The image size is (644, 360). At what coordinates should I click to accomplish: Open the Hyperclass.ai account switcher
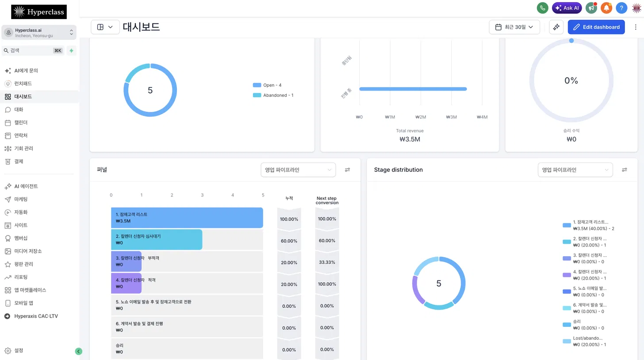39,32
